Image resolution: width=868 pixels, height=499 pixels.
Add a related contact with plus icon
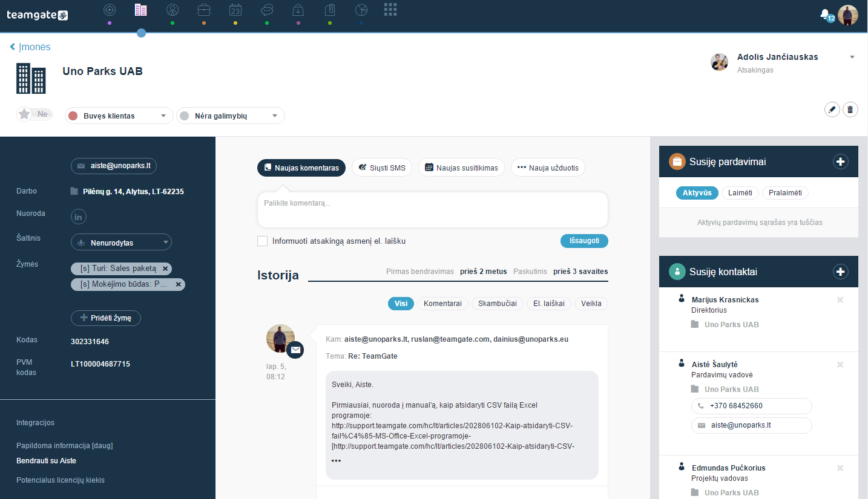pyautogui.click(x=841, y=272)
